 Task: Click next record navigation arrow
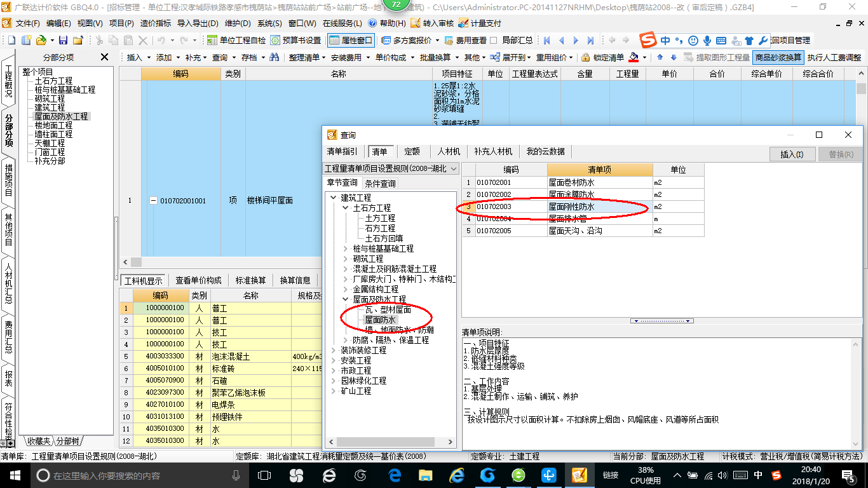click(x=576, y=40)
